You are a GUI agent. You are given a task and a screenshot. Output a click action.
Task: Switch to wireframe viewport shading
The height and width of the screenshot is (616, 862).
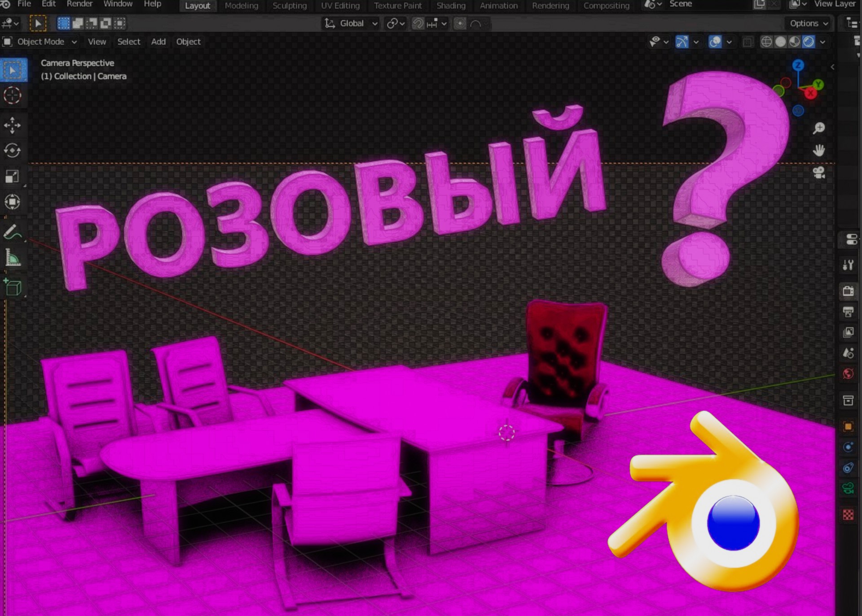(766, 42)
